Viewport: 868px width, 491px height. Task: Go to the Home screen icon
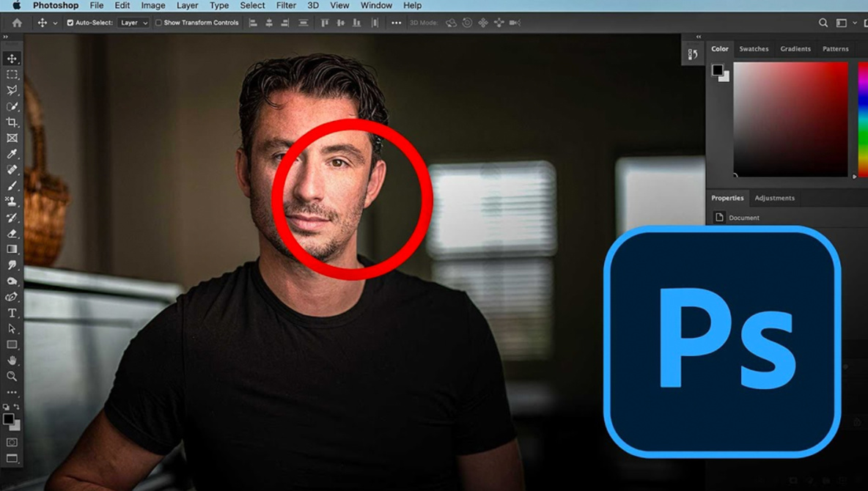pos(17,23)
